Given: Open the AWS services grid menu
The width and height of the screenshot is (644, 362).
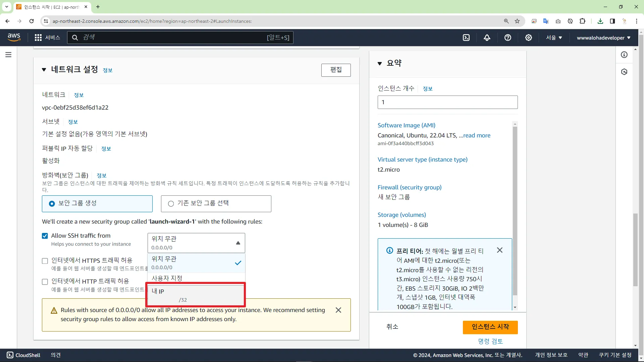Looking at the screenshot, I should click(38, 38).
